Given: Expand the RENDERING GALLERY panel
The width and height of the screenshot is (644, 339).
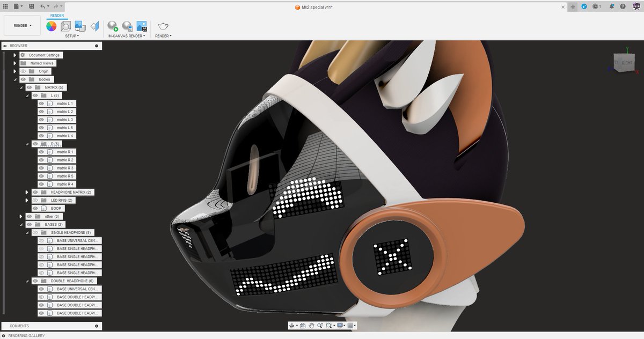Looking at the screenshot, I should [4, 335].
